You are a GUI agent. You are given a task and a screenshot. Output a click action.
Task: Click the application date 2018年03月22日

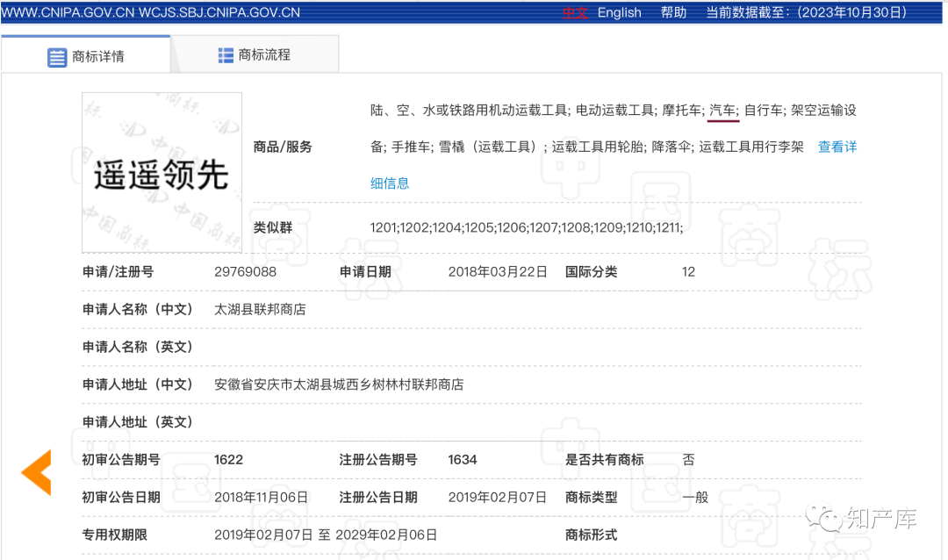point(497,272)
